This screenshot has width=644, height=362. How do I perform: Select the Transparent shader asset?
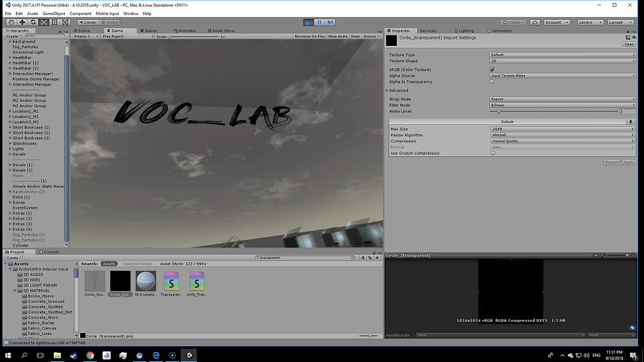172,281
